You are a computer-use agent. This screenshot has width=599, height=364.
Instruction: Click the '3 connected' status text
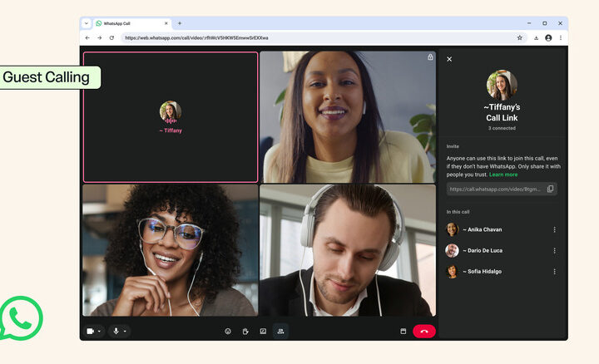502,128
